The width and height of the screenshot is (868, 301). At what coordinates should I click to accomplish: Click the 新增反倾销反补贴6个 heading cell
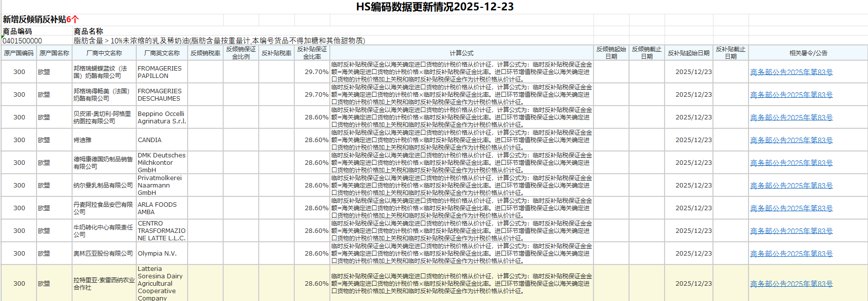coord(40,20)
